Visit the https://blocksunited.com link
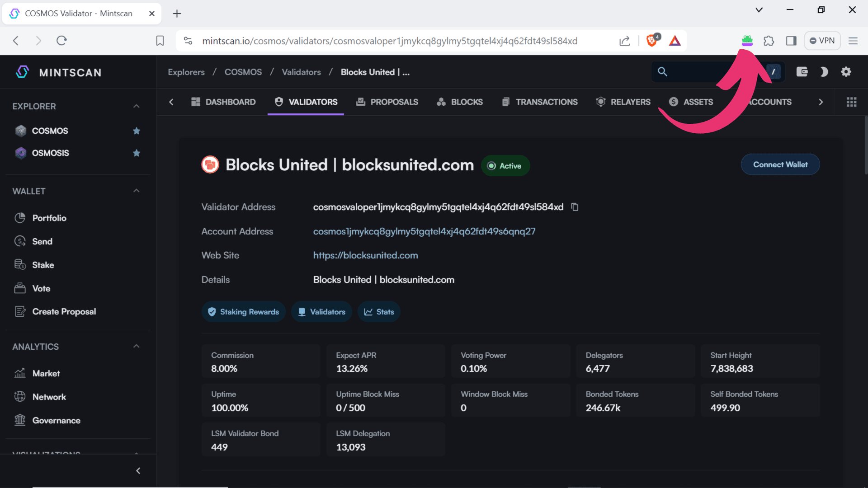The image size is (868, 488). (365, 255)
